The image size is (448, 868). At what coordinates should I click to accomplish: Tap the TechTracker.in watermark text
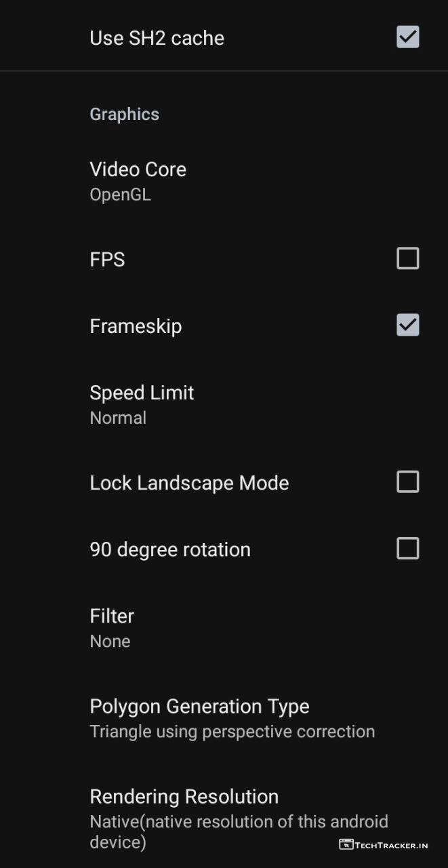point(392,846)
